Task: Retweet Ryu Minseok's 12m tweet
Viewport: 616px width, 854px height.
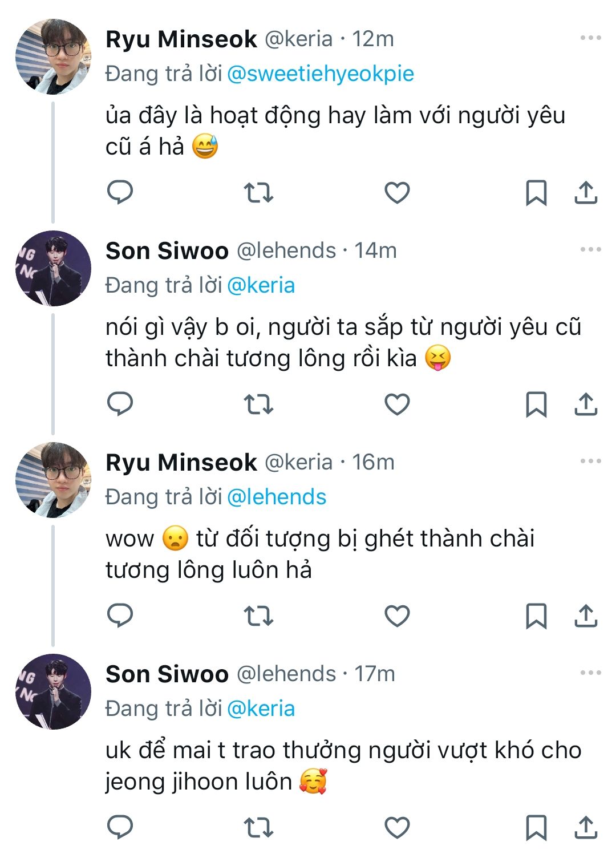Action: [x=258, y=193]
